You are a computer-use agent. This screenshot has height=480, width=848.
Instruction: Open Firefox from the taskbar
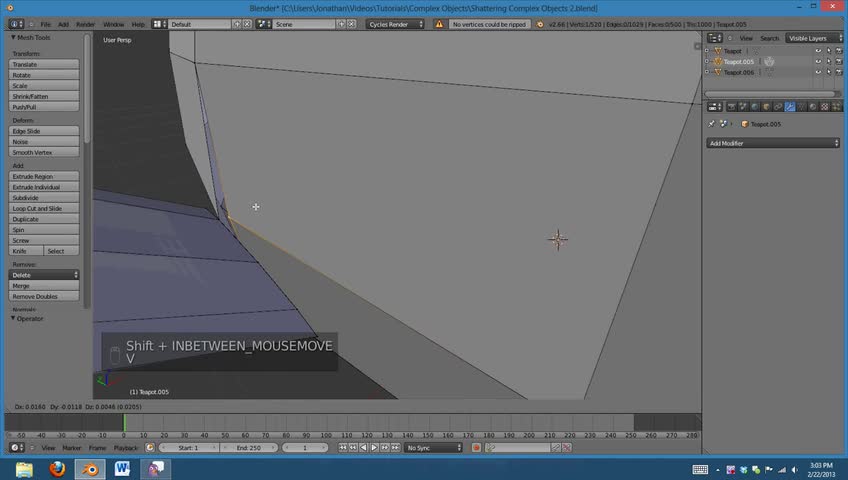click(57, 469)
